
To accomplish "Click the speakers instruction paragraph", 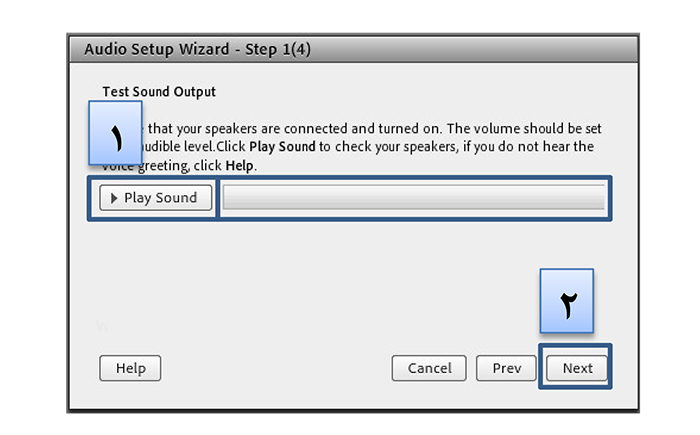I will click(x=352, y=147).
